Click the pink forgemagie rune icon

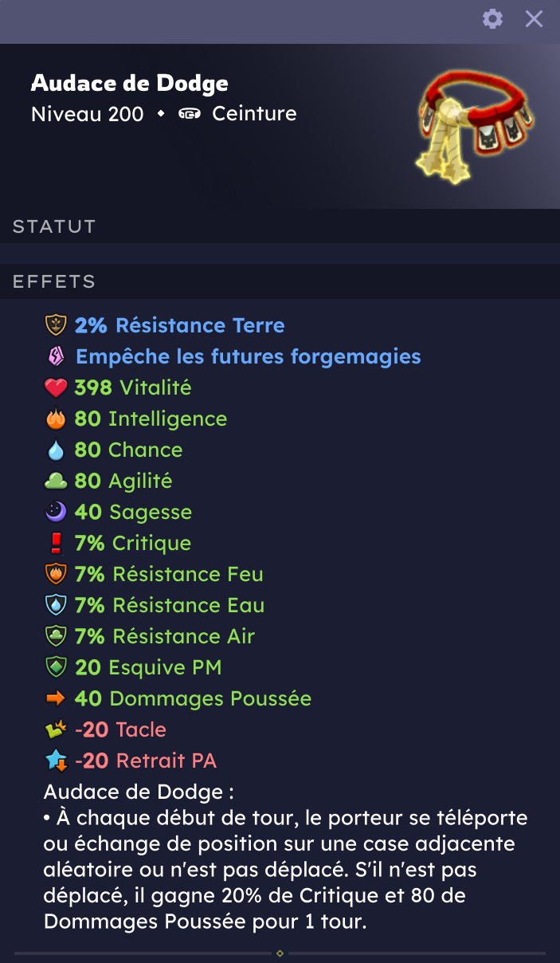[x=56, y=356]
